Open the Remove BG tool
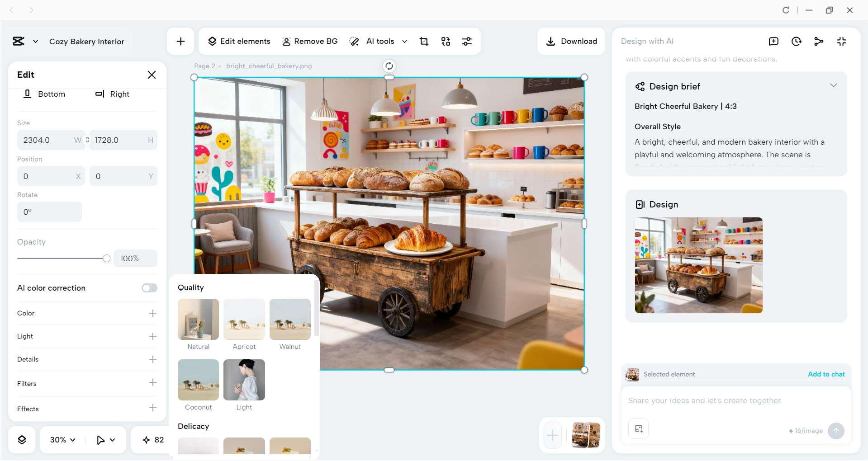This screenshot has height=461, width=868. click(x=310, y=41)
